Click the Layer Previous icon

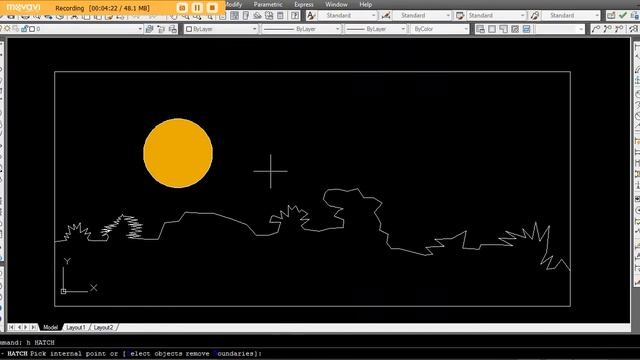pos(161,29)
